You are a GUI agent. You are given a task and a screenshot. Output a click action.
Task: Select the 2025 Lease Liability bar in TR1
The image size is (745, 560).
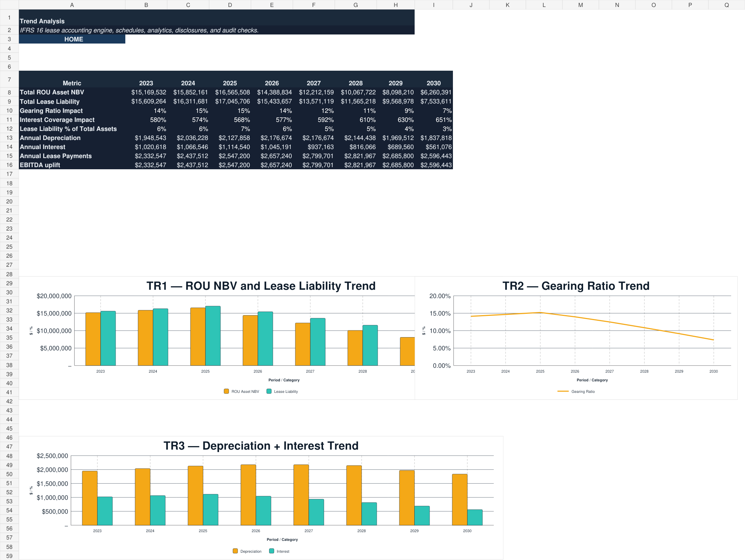click(213, 336)
